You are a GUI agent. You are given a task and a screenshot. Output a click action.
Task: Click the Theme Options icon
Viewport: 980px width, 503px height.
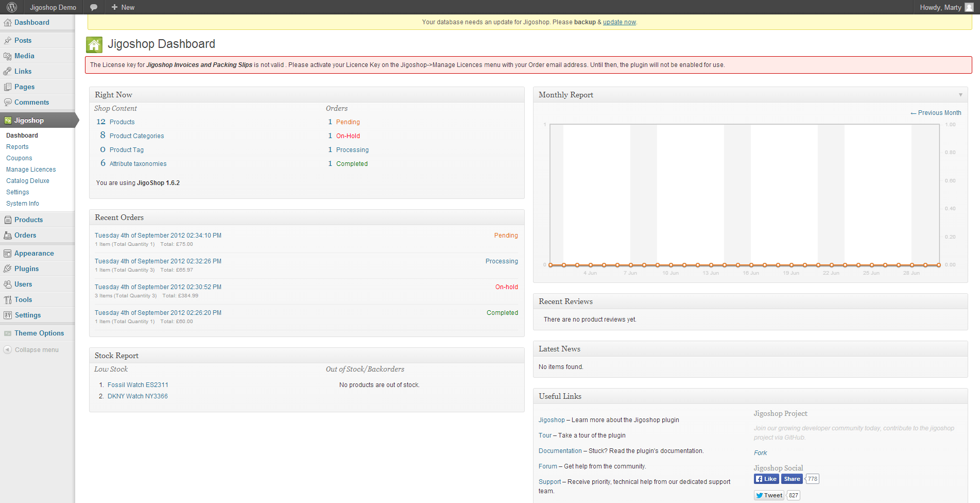click(8, 333)
